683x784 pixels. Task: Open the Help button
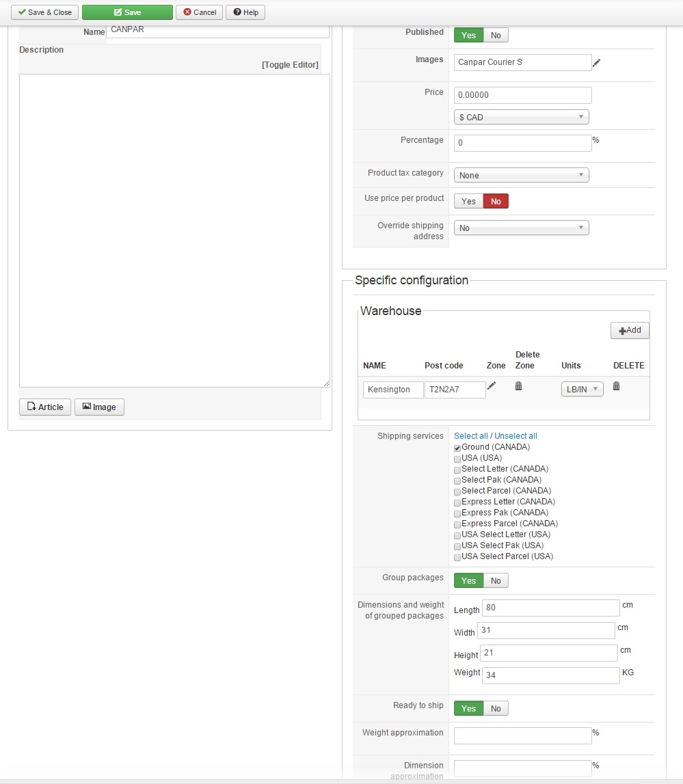click(x=245, y=12)
